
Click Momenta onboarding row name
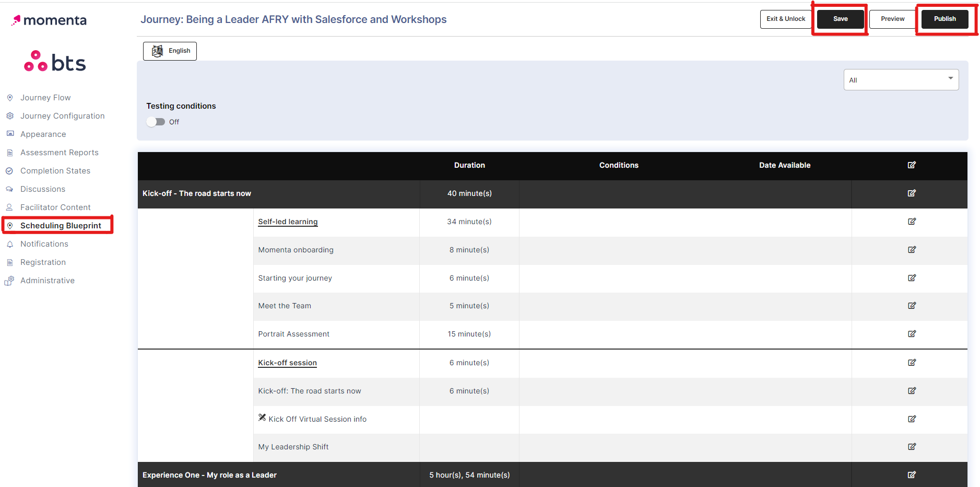click(x=296, y=250)
